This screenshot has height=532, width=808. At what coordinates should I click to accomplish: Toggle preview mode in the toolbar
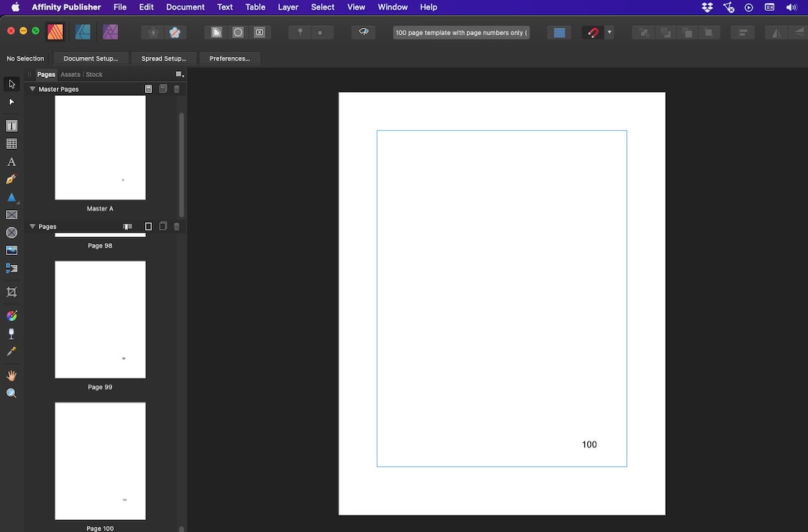point(364,32)
